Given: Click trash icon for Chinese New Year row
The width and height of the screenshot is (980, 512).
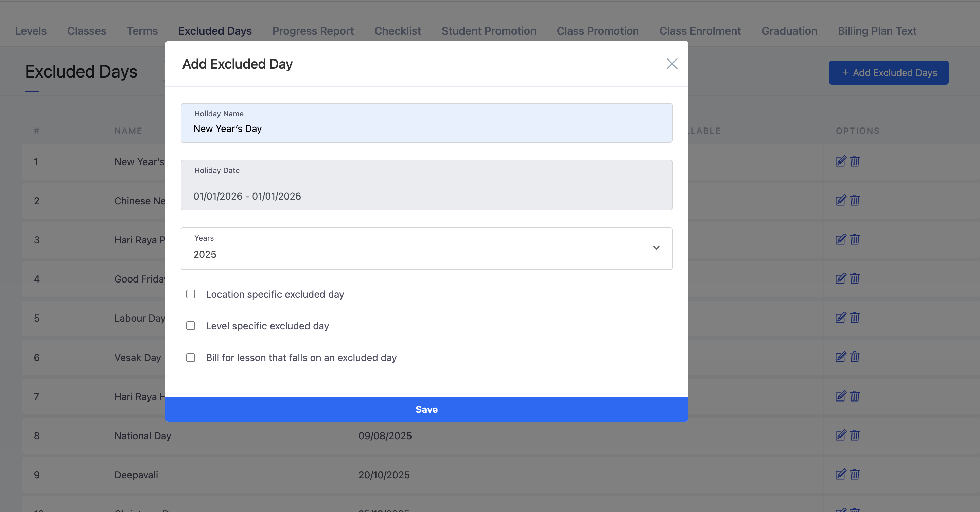Looking at the screenshot, I should click(855, 201).
